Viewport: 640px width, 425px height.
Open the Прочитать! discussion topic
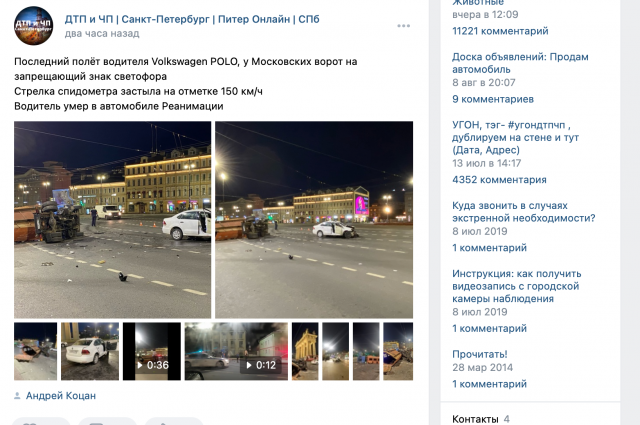tap(480, 354)
